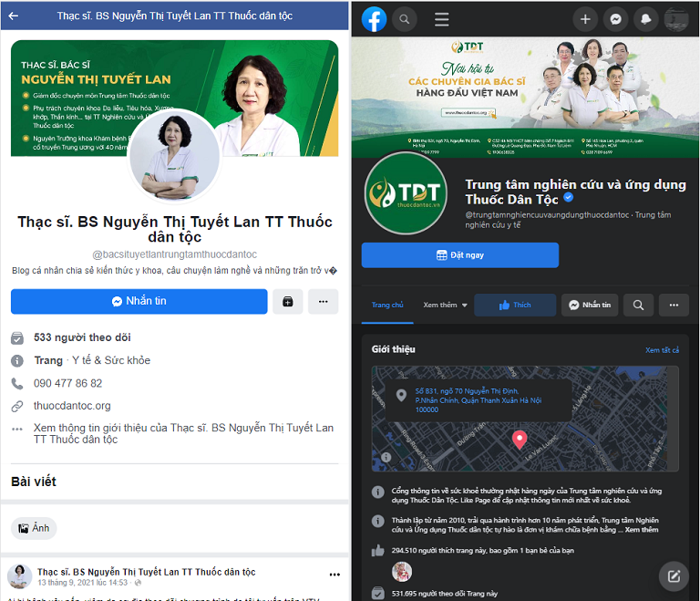700x601 pixels.
Task: Open the hamburger menu in dark header
Action: coord(441,19)
